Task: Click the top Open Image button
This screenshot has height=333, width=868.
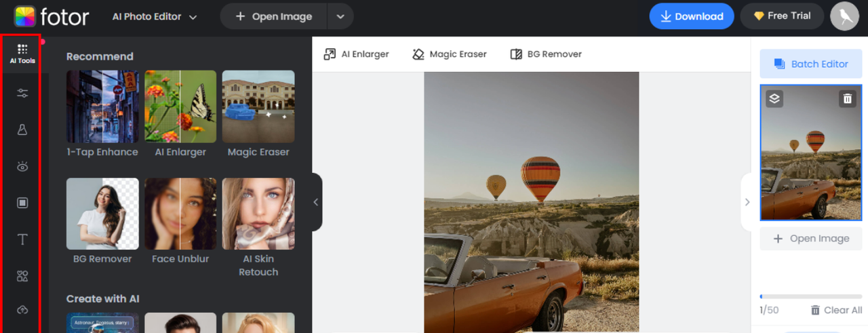Action: pyautogui.click(x=274, y=16)
